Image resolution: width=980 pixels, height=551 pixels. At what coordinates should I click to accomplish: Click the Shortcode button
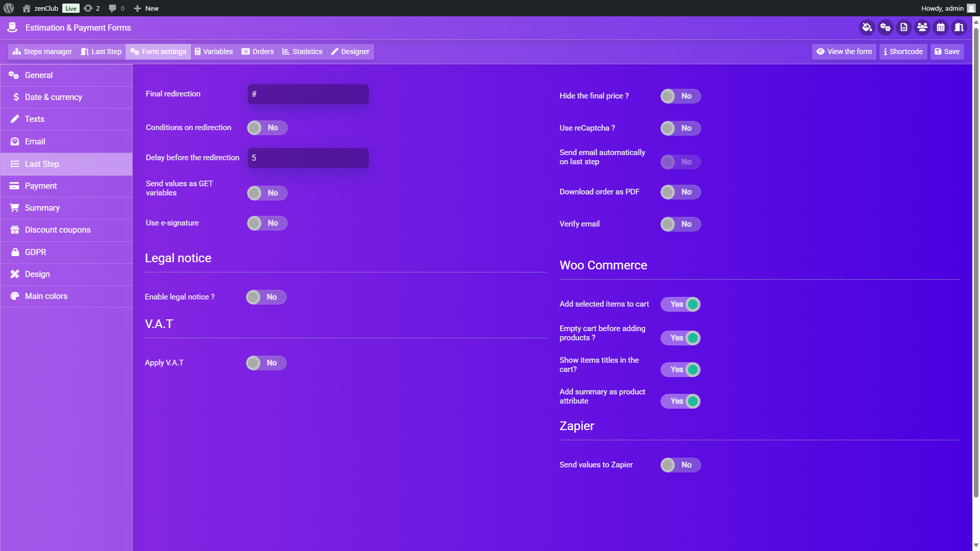click(x=903, y=52)
